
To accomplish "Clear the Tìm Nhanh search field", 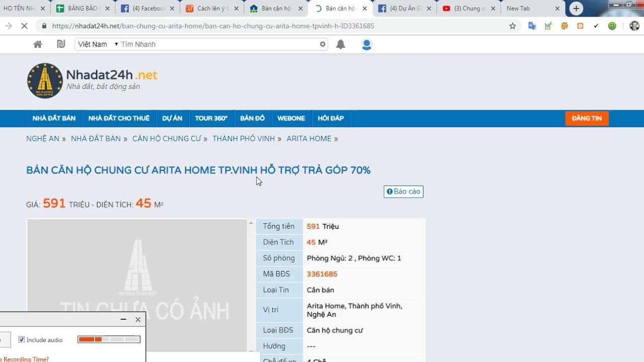I will pos(323,44).
